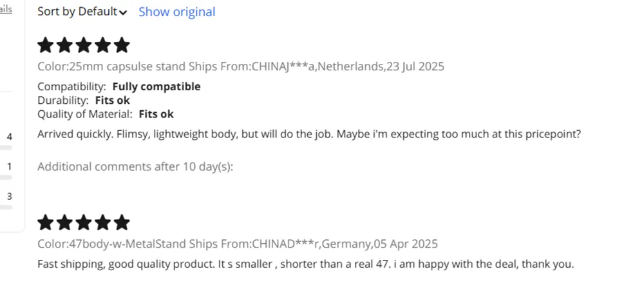Click the first star of the Germany review
The height and width of the screenshot is (296, 644).
(x=46, y=222)
